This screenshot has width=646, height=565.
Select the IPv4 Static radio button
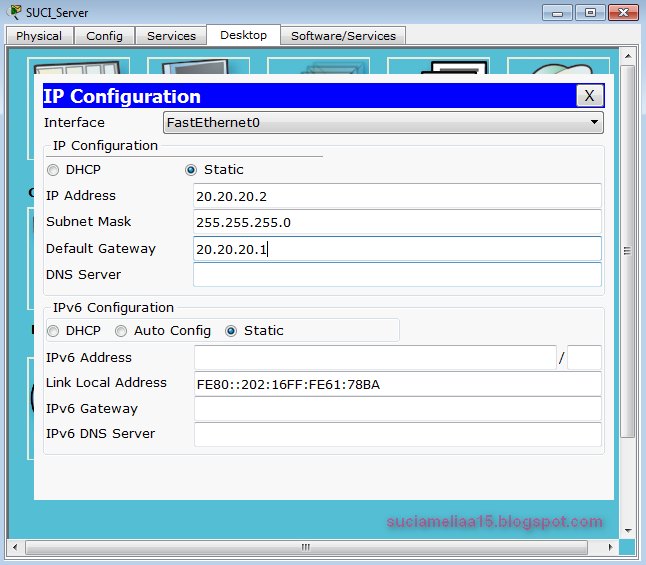tap(191, 170)
